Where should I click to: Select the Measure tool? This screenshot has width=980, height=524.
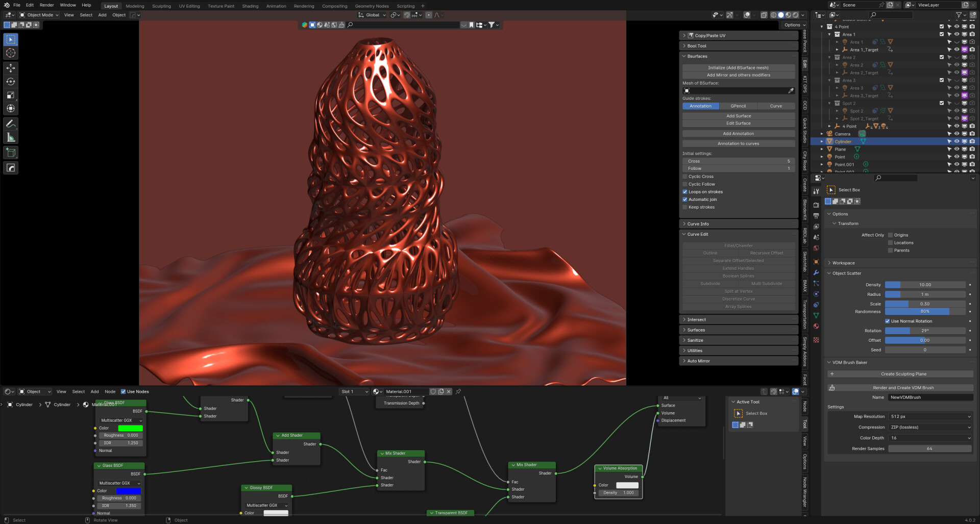tap(11, 137)
